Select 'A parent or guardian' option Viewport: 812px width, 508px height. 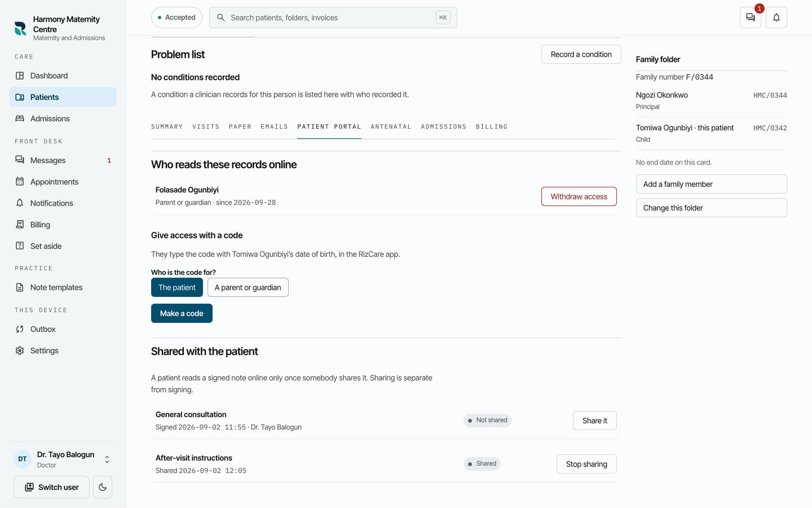pos(248,287)
